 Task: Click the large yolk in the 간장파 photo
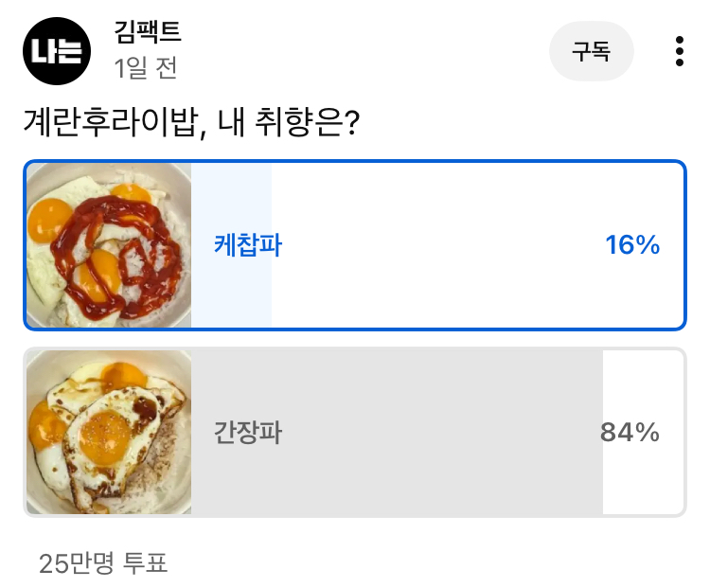point(104,437)
